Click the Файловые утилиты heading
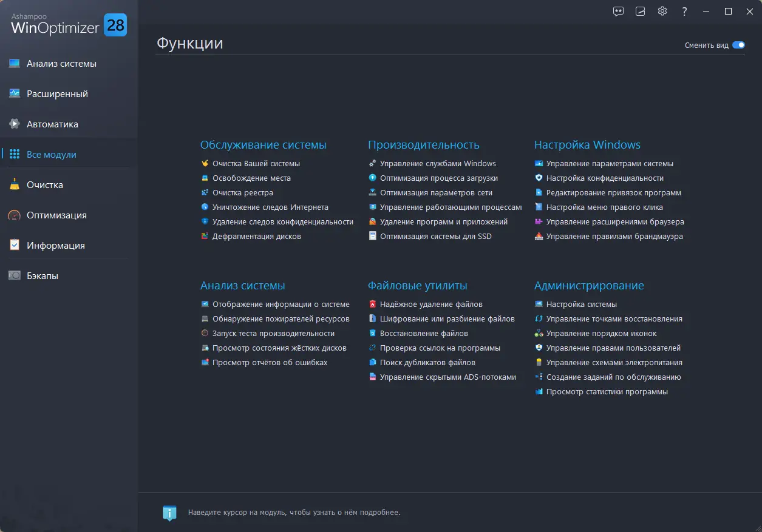The width and height of the screenshot is (762, 532). click(418, 286)
